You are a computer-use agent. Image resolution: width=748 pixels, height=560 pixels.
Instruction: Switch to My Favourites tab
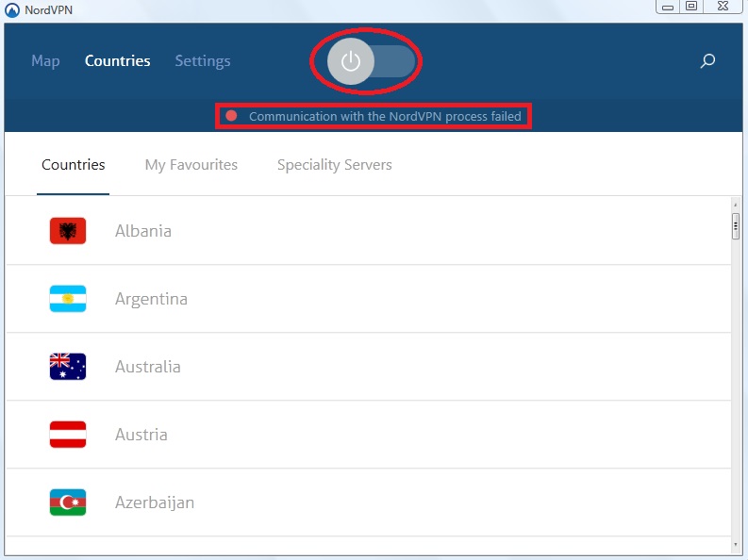191,164
